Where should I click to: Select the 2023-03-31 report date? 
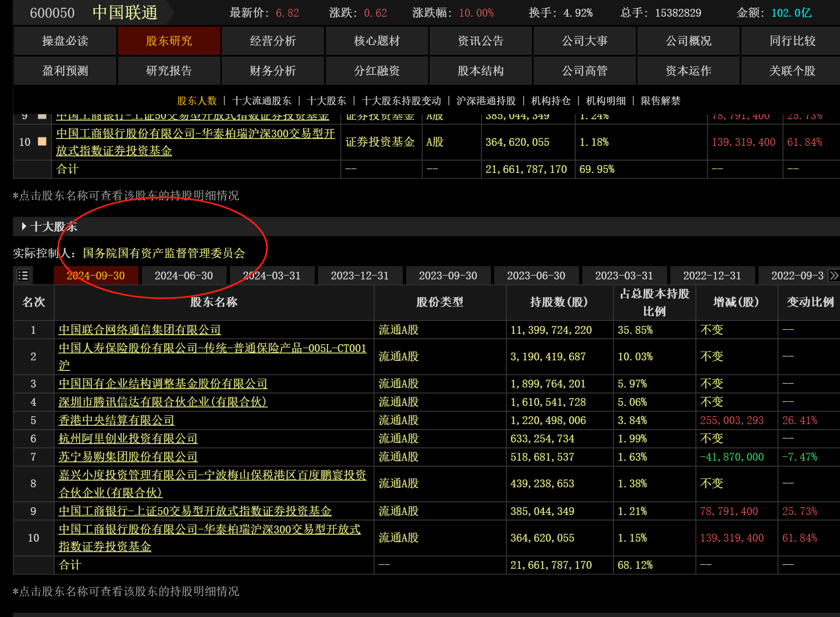624,276
